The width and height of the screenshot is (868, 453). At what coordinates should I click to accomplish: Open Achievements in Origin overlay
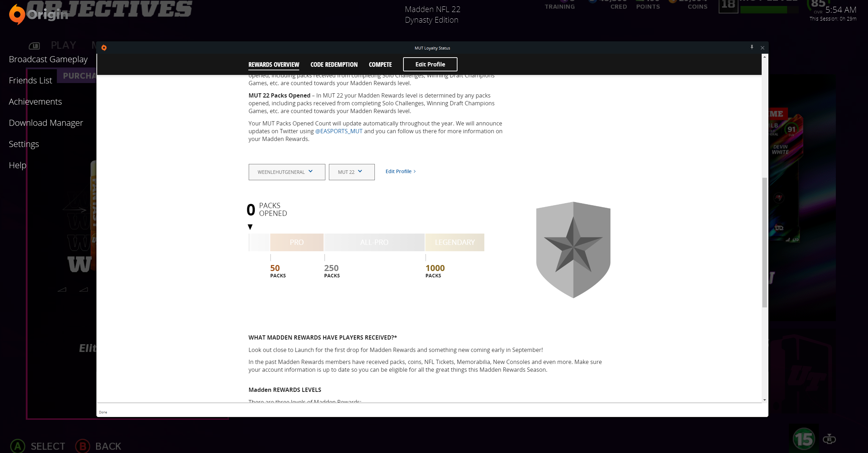coord(35,102)
